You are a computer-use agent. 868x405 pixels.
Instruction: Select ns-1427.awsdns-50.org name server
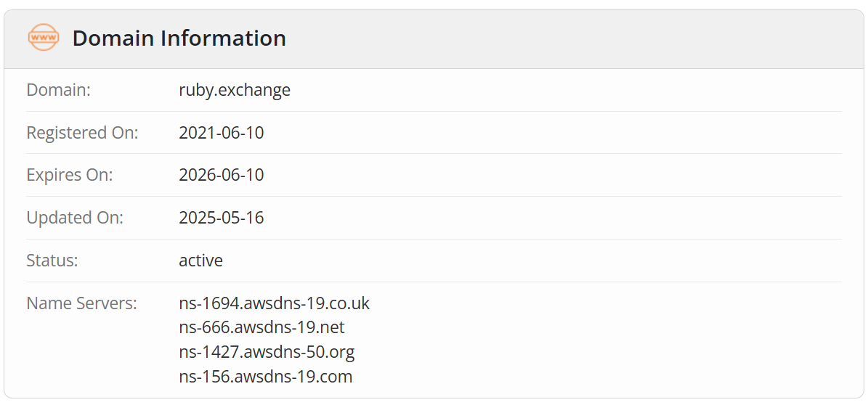pos(267,352)
